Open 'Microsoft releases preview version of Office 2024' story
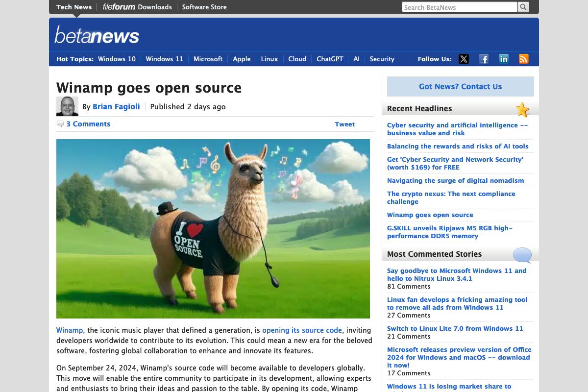This screenshot has height=392, width=588. point(459,357)
